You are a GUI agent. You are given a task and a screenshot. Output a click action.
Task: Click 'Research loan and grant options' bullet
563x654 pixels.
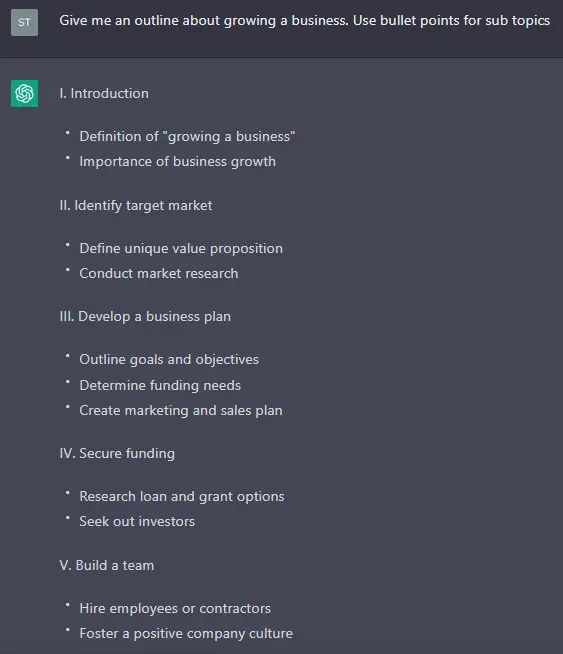(x=182, y=496)
